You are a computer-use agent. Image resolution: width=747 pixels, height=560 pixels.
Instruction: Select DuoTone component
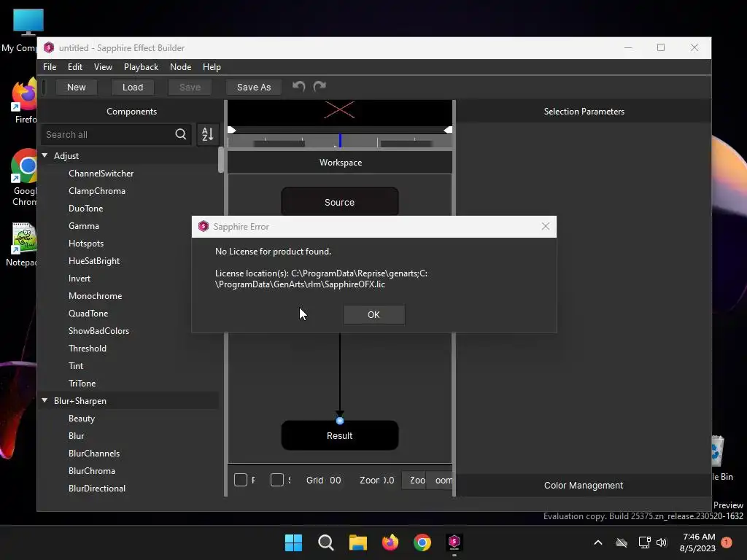pyautogui.click(x=86, y=209)
